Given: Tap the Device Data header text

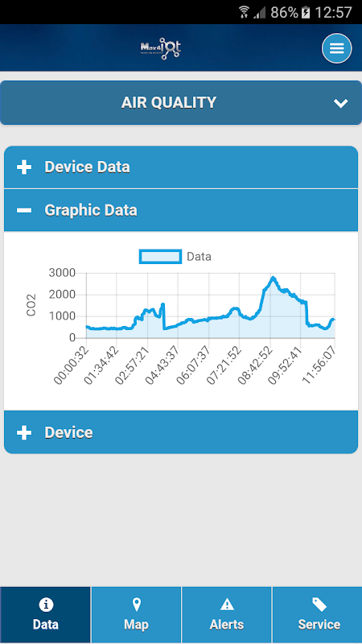Looking at the screenshot, I should pyautogui.click(x=88, y=167).
